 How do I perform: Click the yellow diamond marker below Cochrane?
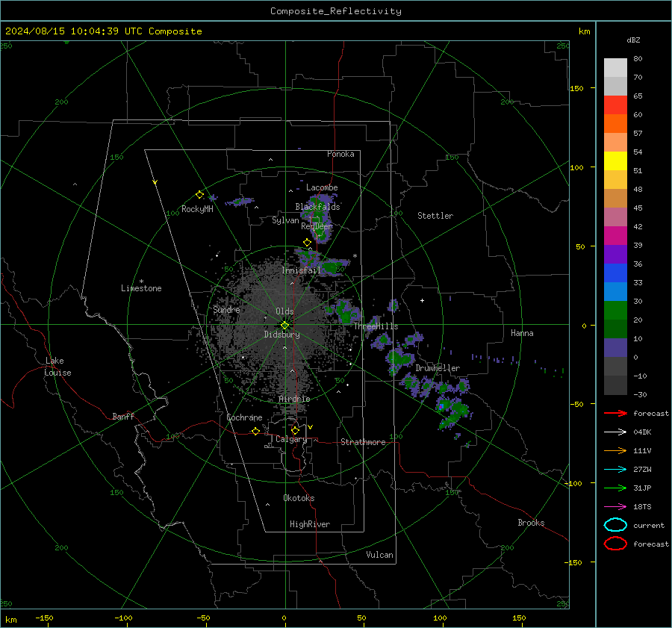pos(255,432)
